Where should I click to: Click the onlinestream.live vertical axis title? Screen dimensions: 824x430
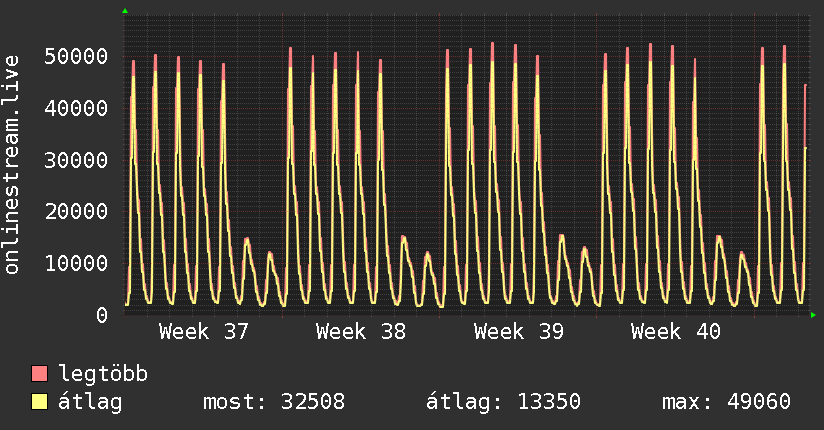click(x=12, y=165)
